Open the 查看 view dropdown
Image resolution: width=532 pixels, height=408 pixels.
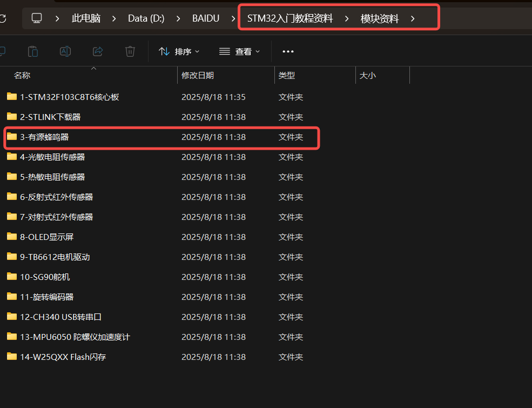[x=239, y=51]
